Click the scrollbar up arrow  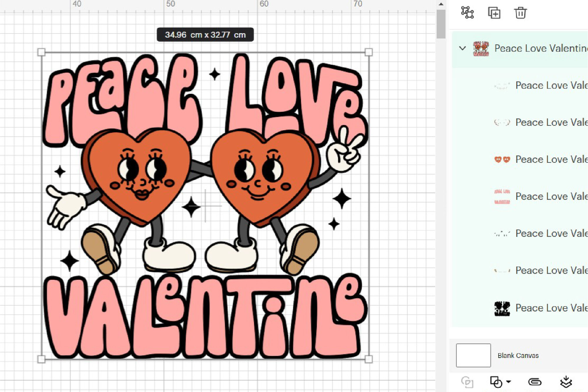441,4
